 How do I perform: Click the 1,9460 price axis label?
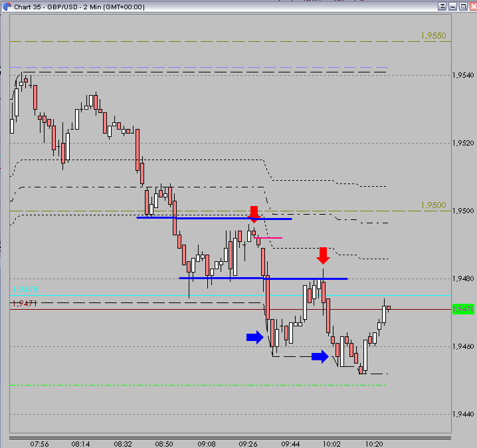point(463,346)
